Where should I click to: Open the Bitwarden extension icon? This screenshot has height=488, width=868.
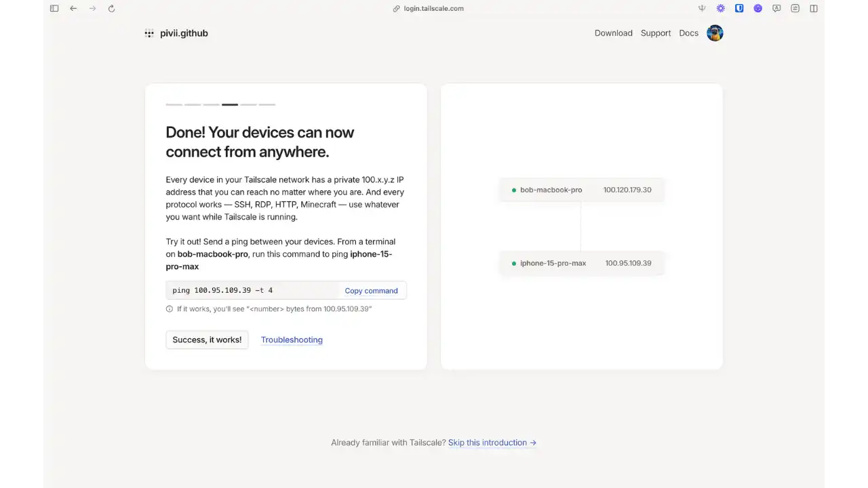click(x=739, y=8)
